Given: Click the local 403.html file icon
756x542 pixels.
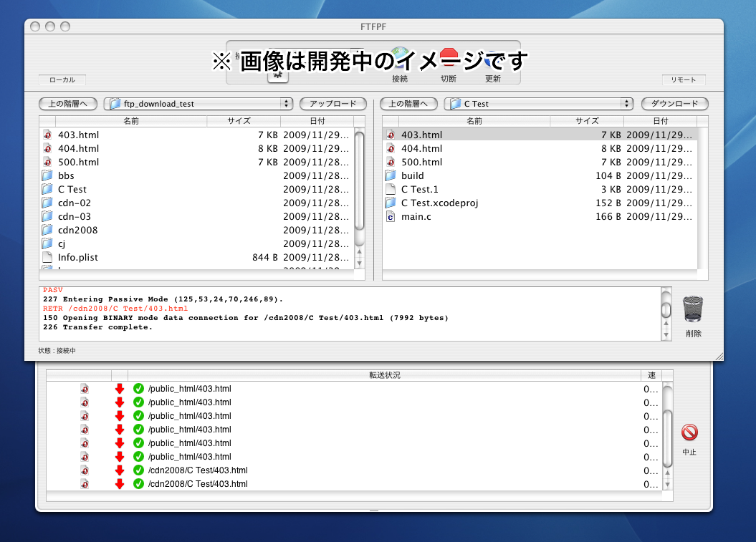Looking at the screenshot, I should click(x=47, y=135).
